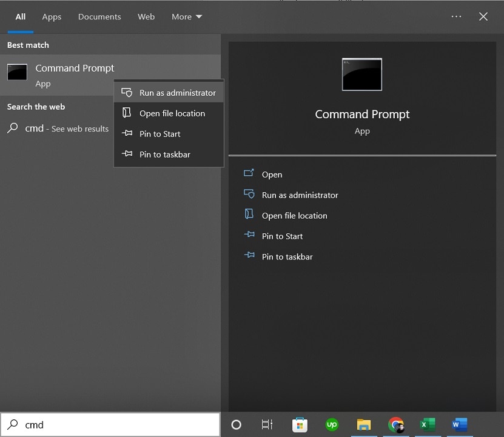Click Open in the right details pane
504x437 pixels.
pos(272,175)
